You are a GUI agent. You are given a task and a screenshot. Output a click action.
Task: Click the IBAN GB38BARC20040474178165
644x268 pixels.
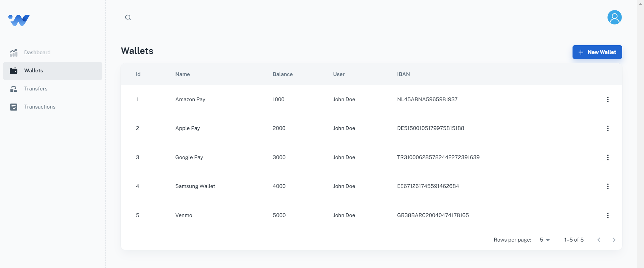433,215
